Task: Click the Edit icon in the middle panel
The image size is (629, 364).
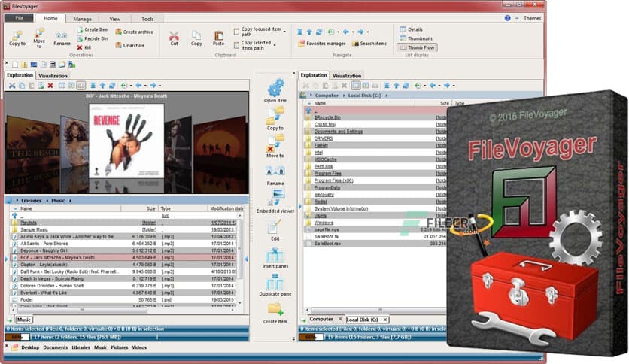Action: pyautogui.click(x=275, y=230)
